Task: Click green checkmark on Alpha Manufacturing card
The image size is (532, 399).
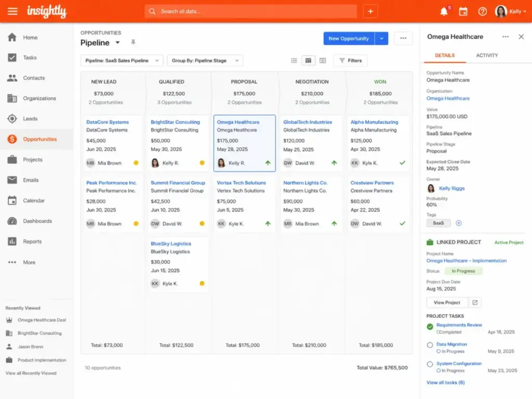Action: point(403,163)
